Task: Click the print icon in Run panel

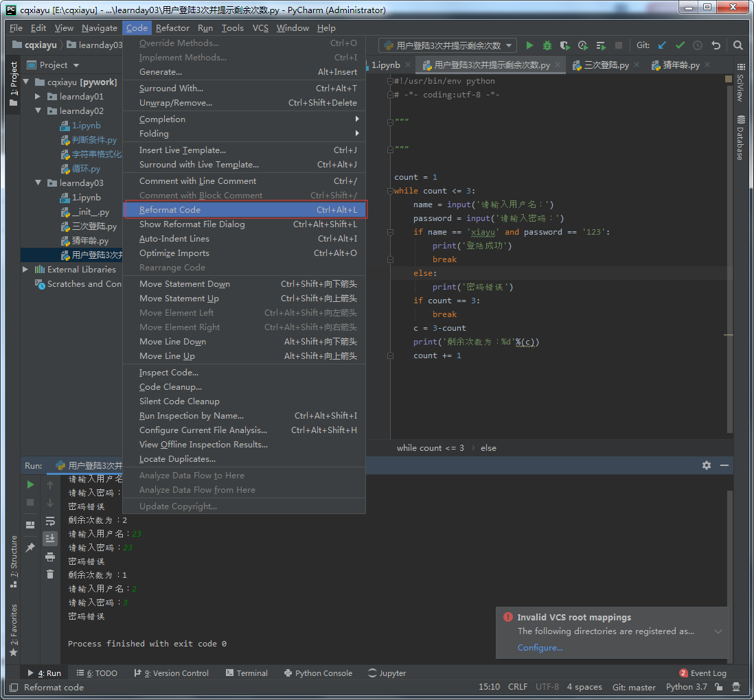Action: [50, 557]
